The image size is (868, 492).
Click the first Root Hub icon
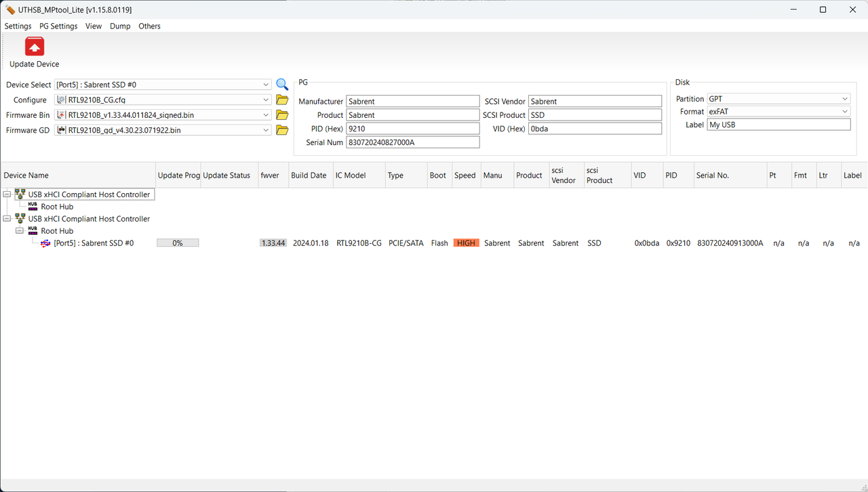click(x=33, y=207)
